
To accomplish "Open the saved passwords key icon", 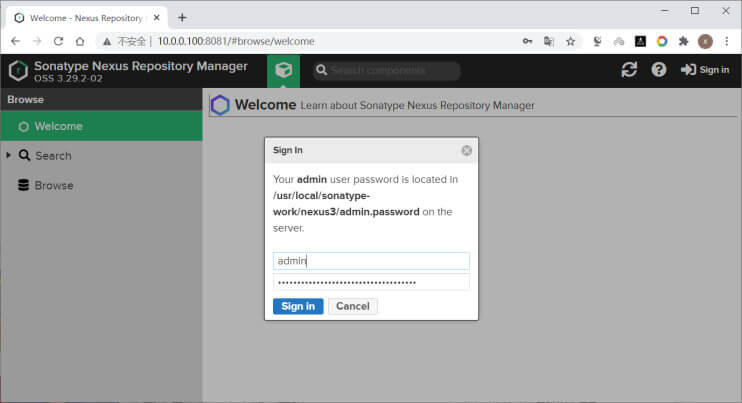I will (527, 42).
